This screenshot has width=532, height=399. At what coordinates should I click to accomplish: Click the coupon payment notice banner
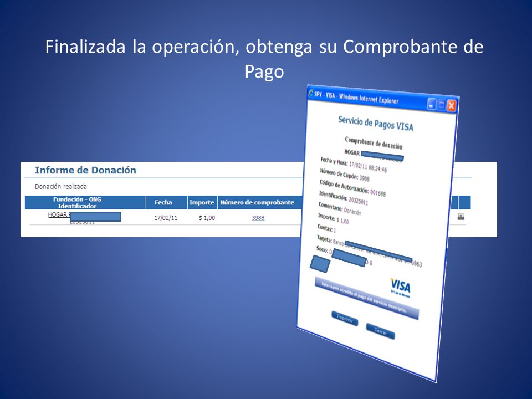click(366, 299)
